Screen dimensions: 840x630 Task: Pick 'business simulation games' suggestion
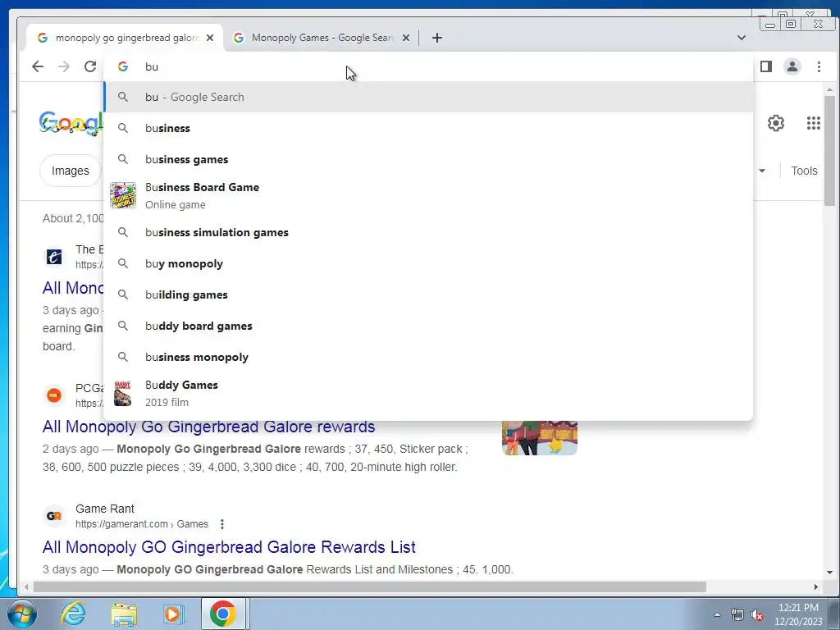[x=428, y=232]
